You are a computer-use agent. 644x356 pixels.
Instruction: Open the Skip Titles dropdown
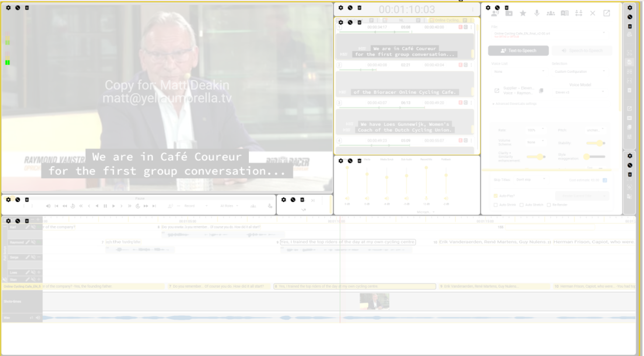[x=531, y=180]
